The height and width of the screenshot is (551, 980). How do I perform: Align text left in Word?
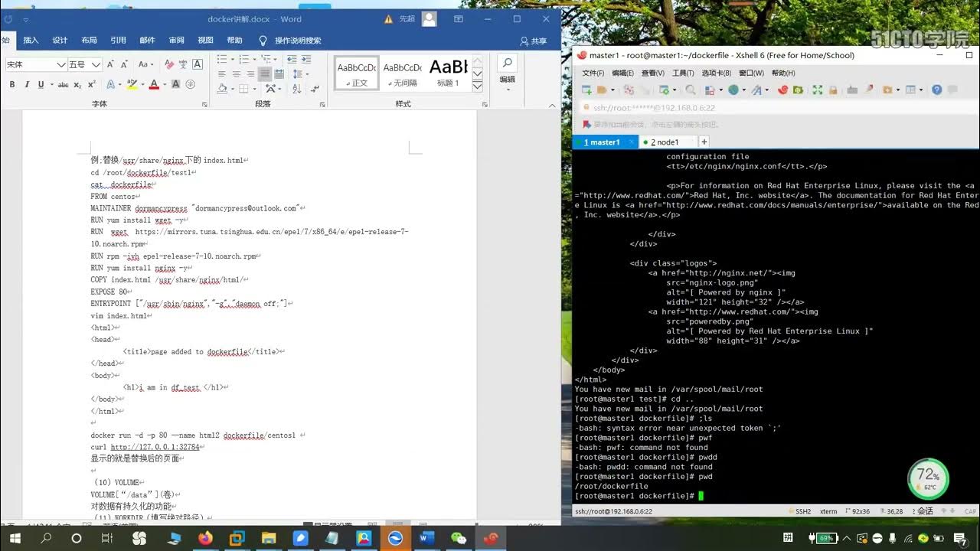click(x=221, y=74)
